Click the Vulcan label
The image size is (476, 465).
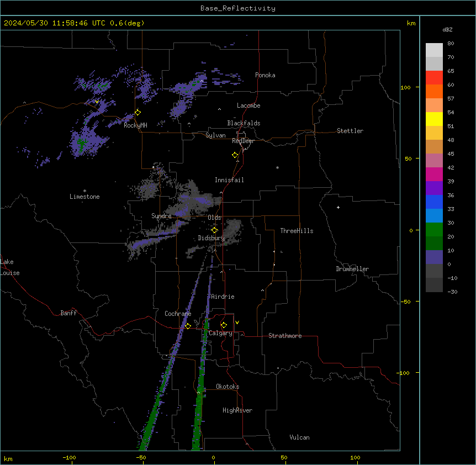pos(300,437)
